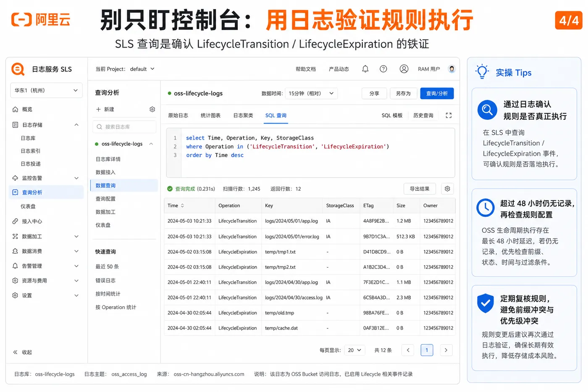Sort by the Time column sort icon

(182, 206)
